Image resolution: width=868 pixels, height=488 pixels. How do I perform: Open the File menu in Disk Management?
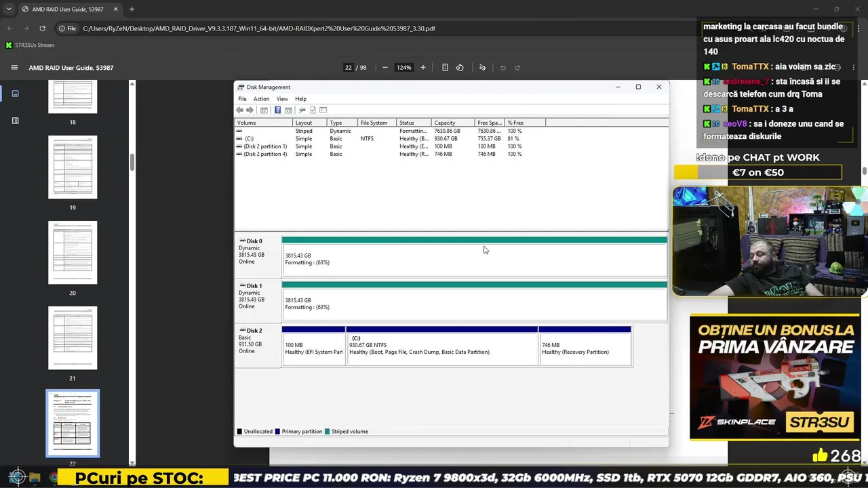click(242, 99)
